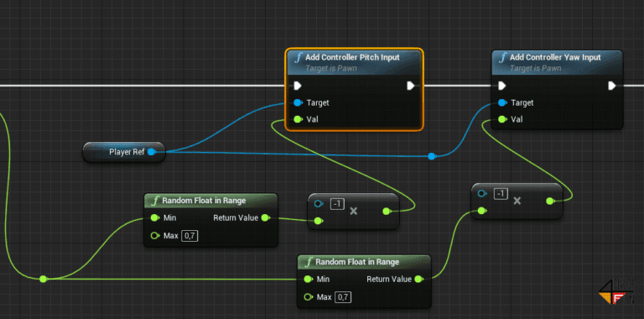The height and width of the screenshot is (319, 644).
Task: Click Max pin on Random Float feeding Pitch
Action: [x=155, y=236]
